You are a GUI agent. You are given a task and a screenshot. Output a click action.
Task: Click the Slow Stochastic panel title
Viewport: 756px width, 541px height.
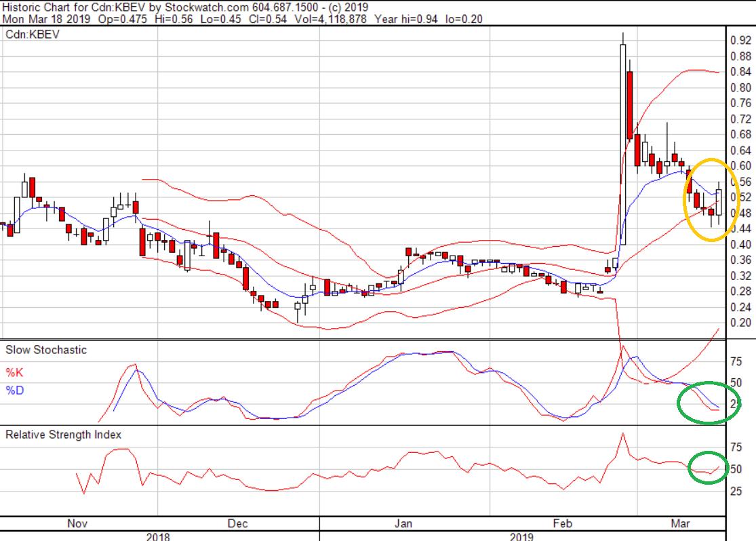[x=46, y=350]
